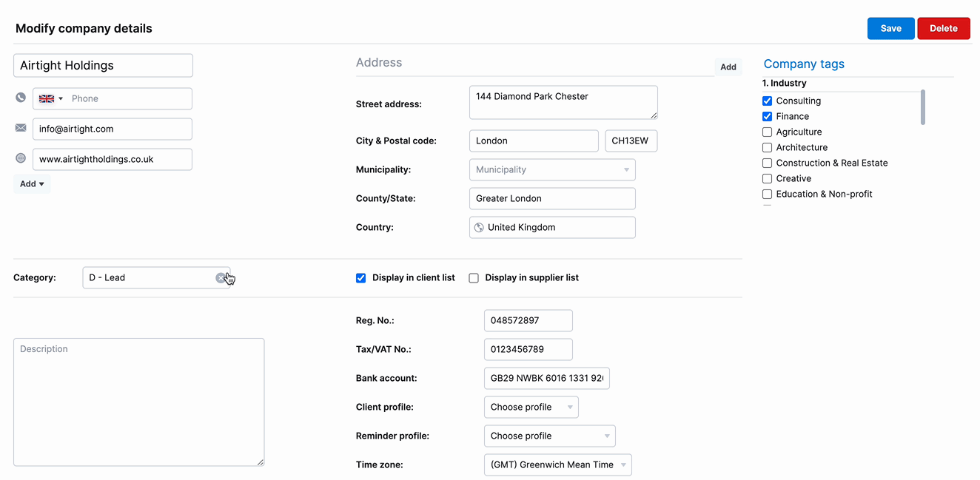Enable the Construction & Real Estate tag
The width and height of the screenshot is (980, 480).
767,163
